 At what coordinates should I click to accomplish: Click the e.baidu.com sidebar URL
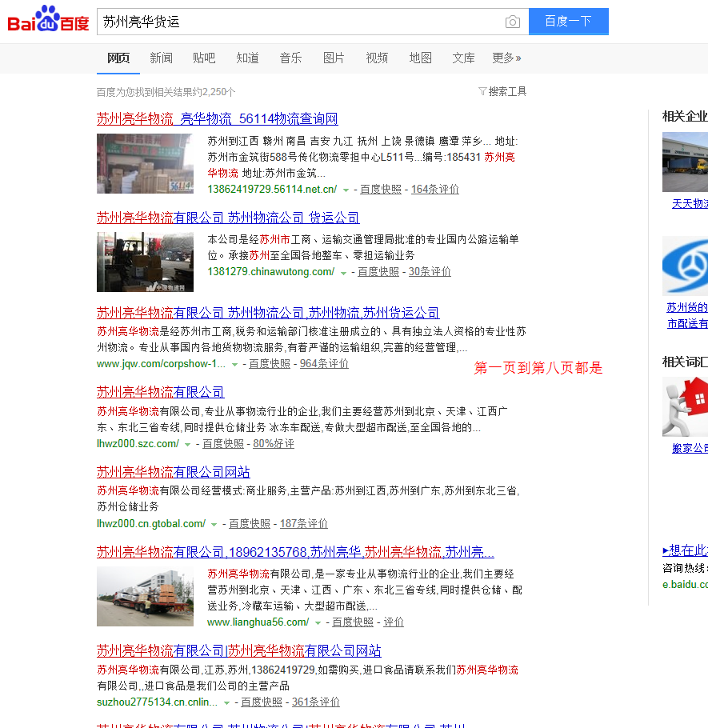tap(686, 584)
